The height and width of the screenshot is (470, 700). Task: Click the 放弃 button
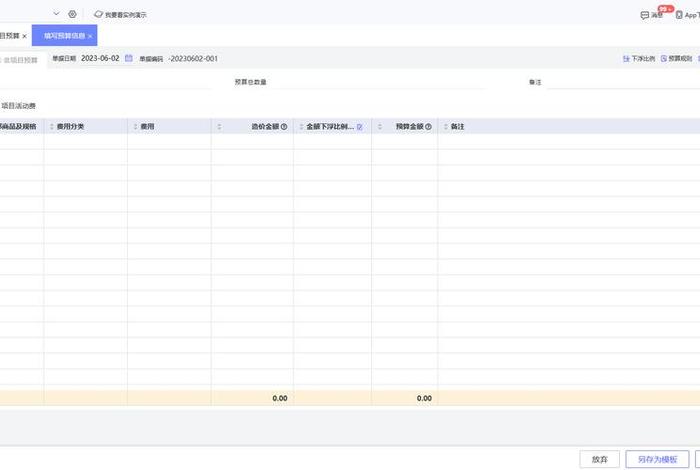click(x=599, y=459)
